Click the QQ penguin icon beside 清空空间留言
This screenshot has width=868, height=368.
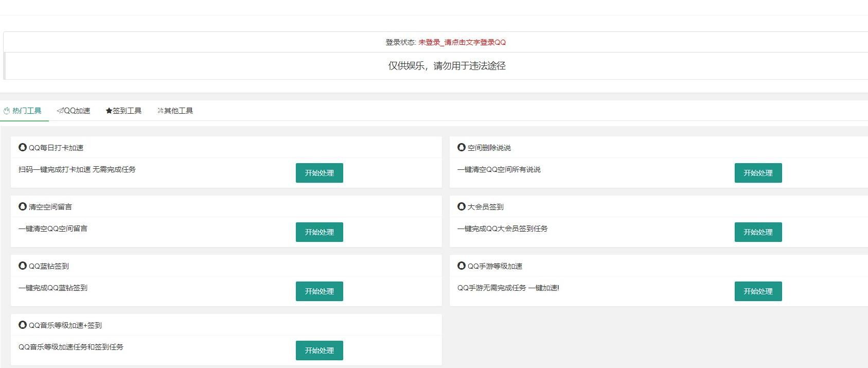point(23,206)
